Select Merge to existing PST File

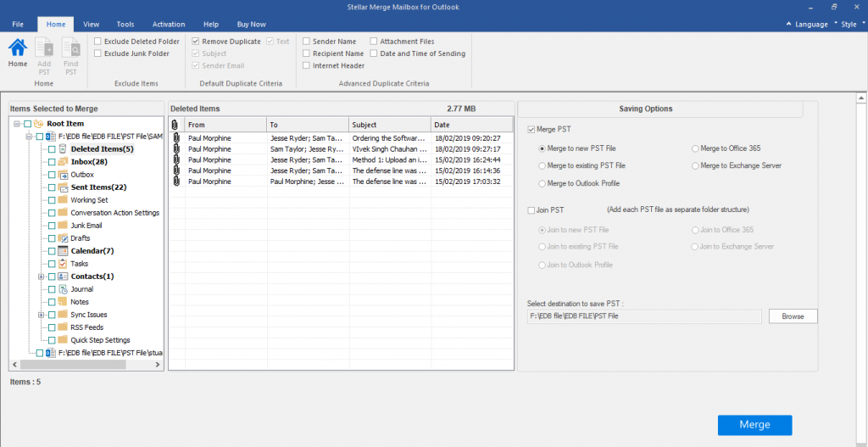tap(542, 165)
